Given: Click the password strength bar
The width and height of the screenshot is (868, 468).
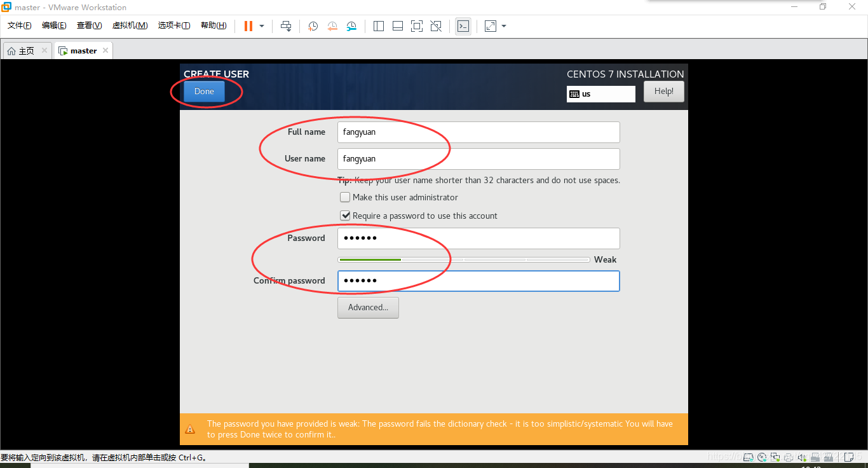Looking at the screenshot, I should tap(464, 259).
